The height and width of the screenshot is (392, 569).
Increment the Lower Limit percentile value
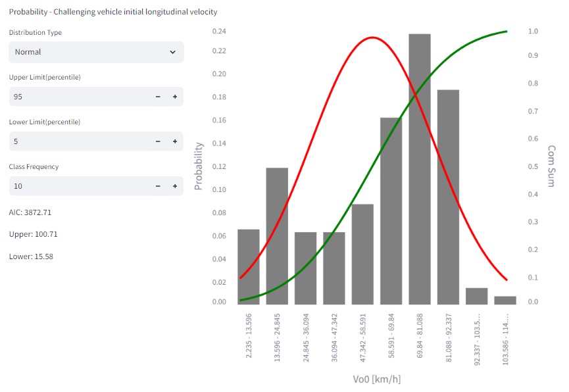pyautogui.click(x=175, y=141)
